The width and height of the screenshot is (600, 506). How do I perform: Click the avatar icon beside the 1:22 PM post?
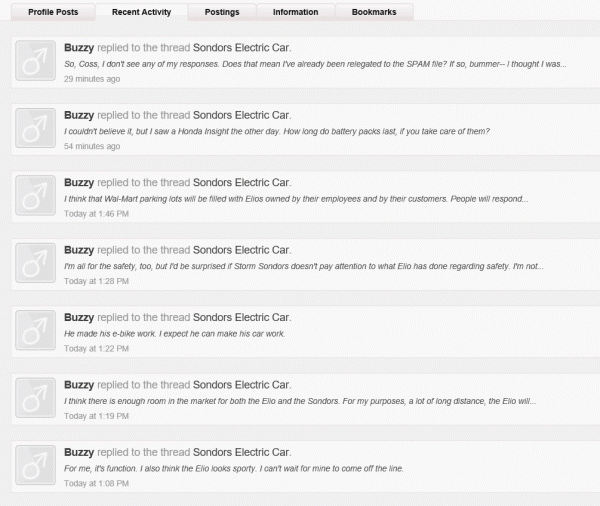click(x=37, y=333)
